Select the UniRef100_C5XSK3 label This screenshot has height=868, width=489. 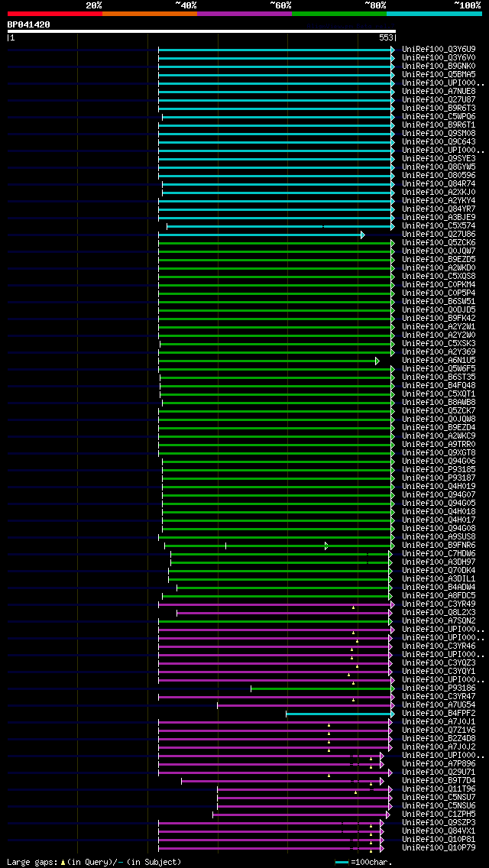439,343
